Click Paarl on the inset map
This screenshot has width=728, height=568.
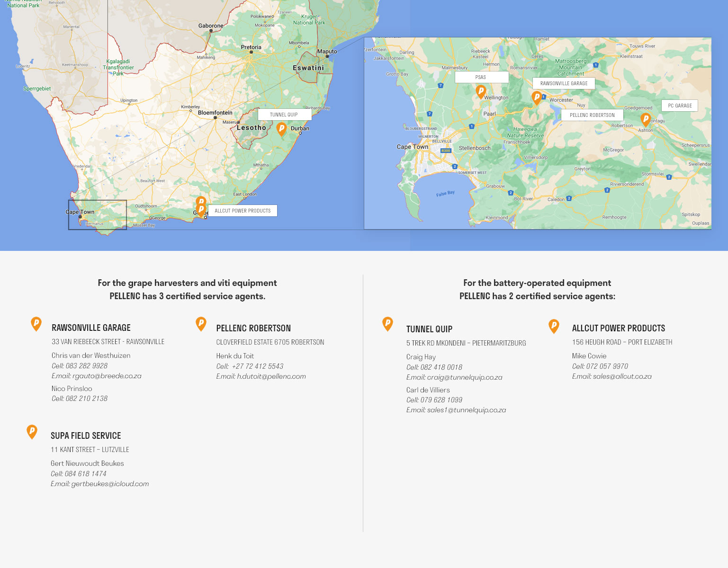coord(489,114)
